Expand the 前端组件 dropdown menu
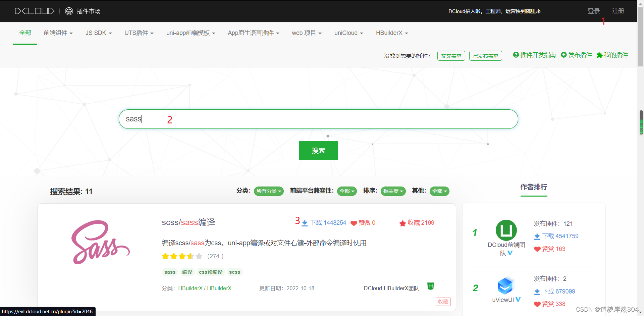This screenshot has height=316, width=644. tap(58, 33)
